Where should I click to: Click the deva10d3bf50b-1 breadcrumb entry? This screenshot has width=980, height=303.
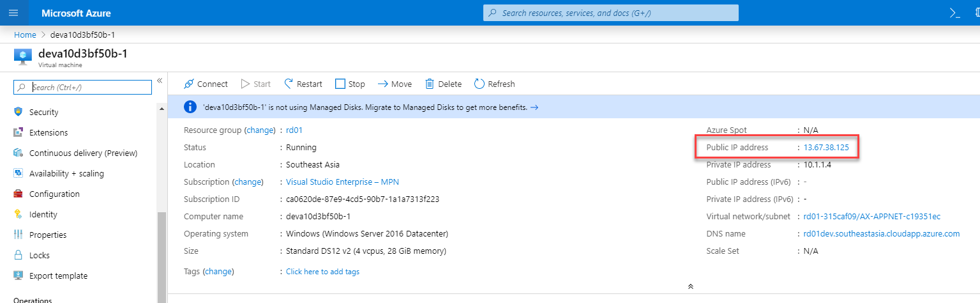(82, 35)
